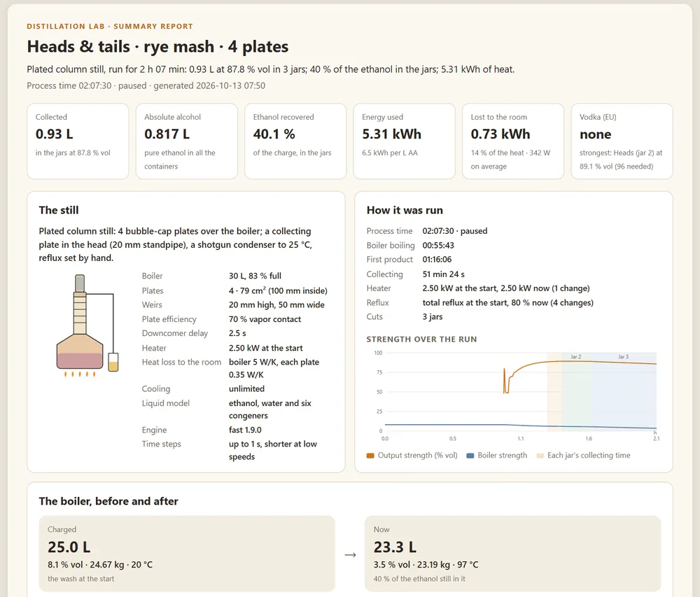Image resolution: width=700 pixels, height=597 pixels.
Task: Click Engine value 'fast 1.9.0'
Action: pos(245,430)
